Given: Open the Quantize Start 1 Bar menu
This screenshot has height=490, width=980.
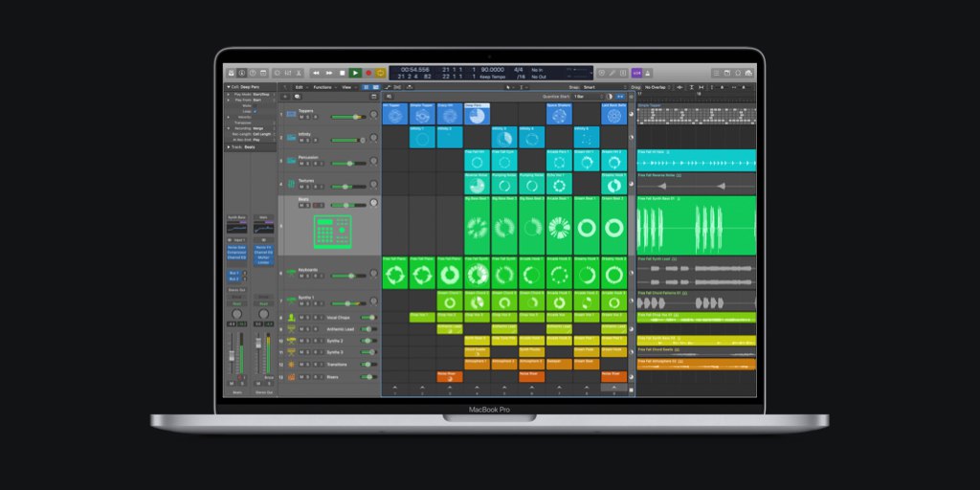Looking at the screenshot, I should tap(589, 97).
